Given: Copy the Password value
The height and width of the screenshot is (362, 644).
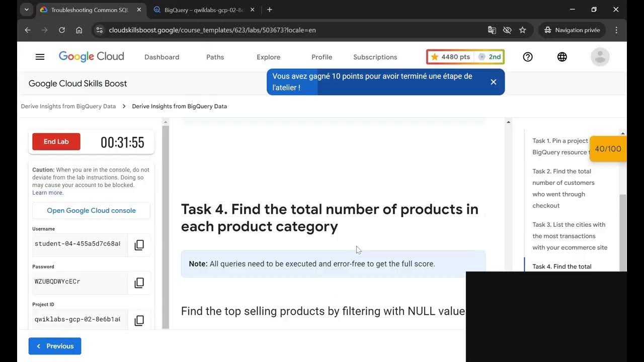Looking at the screenshot, I should [x=139, y=283].
